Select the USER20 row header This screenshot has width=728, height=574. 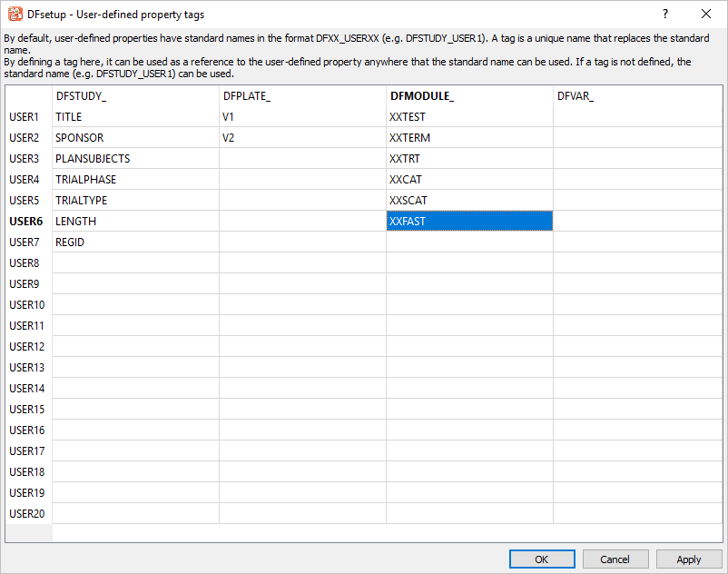tap(27, 514)
